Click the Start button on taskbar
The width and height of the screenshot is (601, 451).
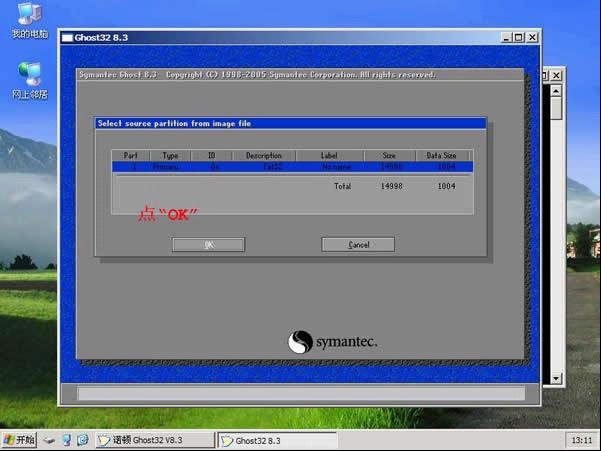(19, 440)
